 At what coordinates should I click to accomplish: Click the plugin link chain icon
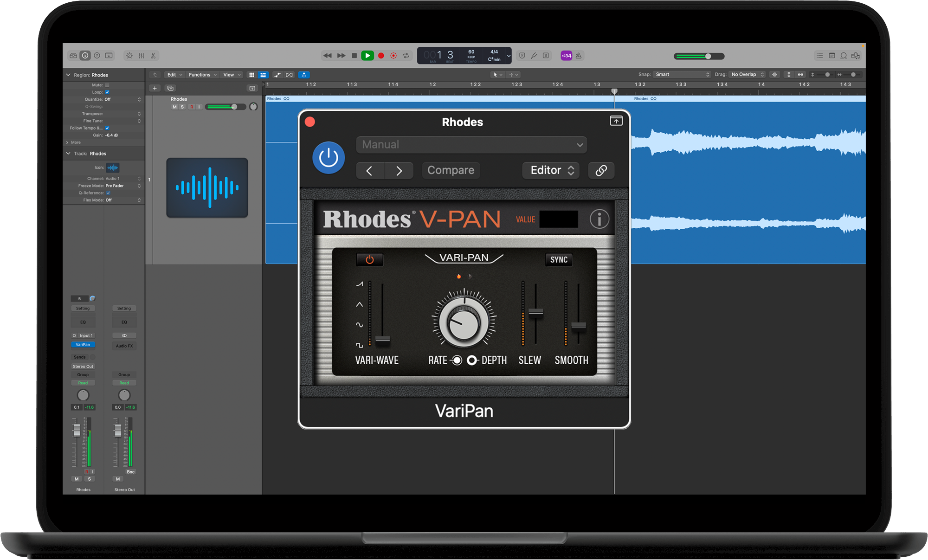[x=601, y=170]
